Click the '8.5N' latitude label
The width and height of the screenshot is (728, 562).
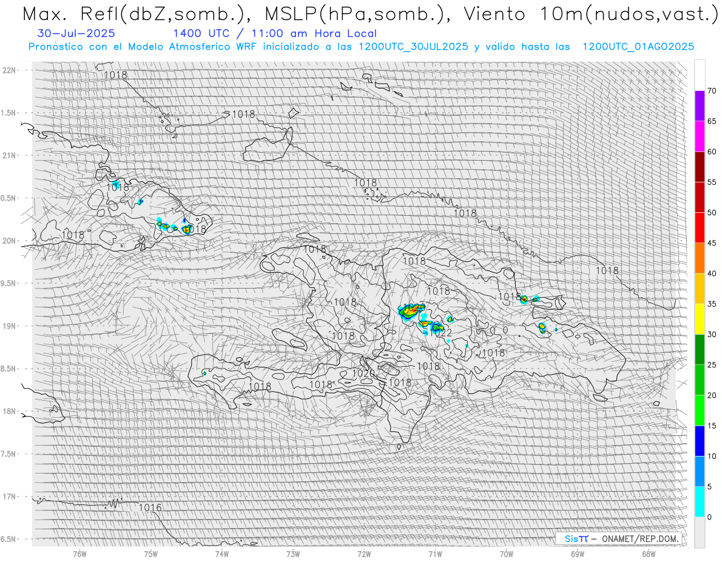9,369
